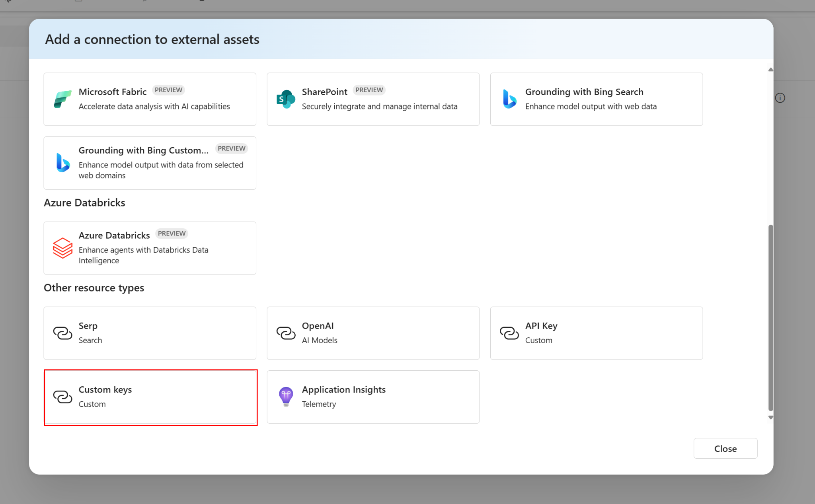Add a SharePoint connection
This screenshot has height=504, width=815.
373,99
